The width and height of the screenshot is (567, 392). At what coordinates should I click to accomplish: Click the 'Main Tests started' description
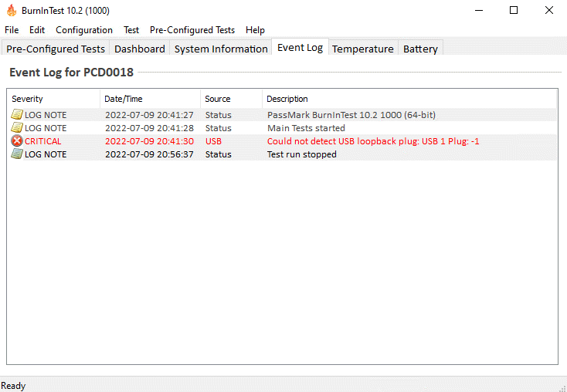point(306,128)
